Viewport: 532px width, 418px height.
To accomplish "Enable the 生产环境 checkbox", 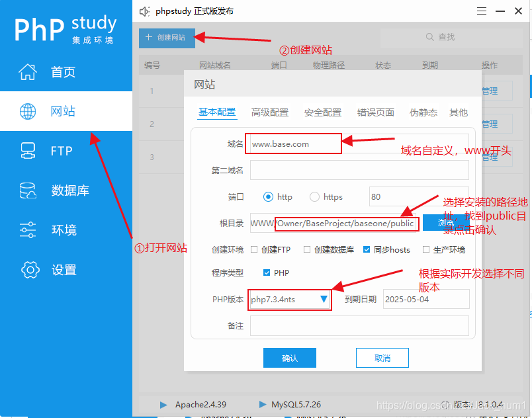I will point(426,249).
